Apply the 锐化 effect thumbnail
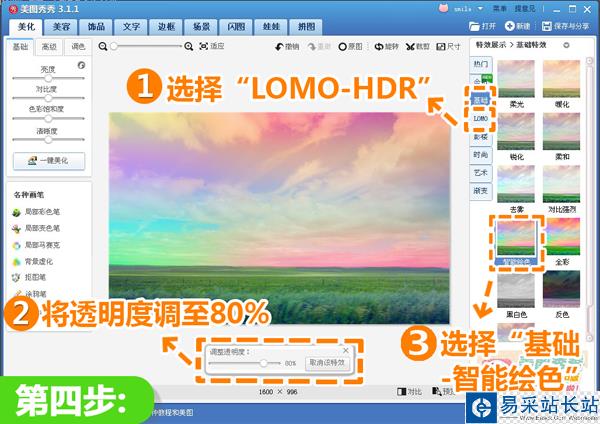Image resolution: width=600 pixels, height=424 pixels. point(516,131)
